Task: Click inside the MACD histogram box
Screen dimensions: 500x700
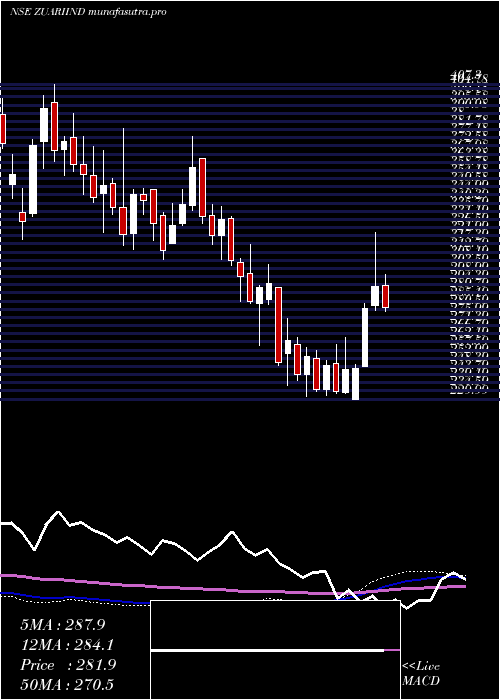Action: [275, 650]
